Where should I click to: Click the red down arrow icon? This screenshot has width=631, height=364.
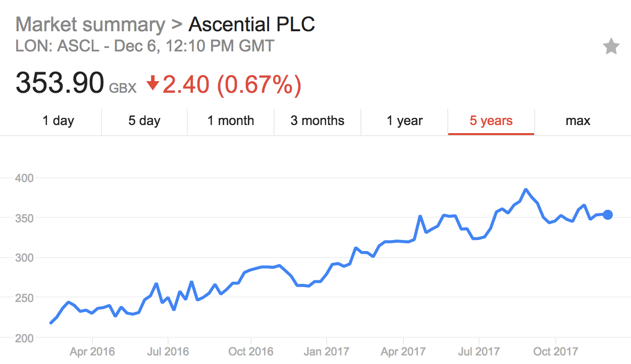[x=152, y=84]
